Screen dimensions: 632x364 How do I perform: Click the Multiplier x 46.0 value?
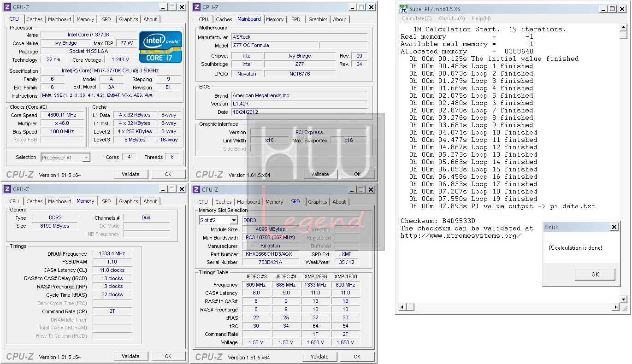tap(62, 123)
